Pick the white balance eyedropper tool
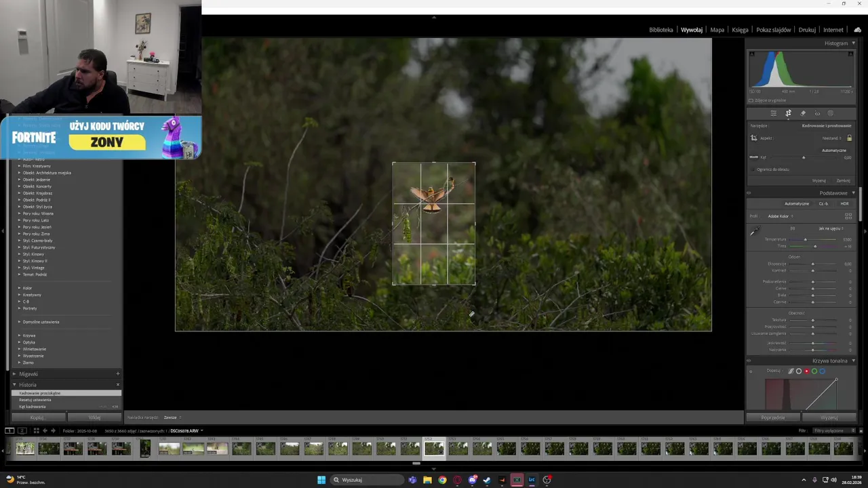Image resolution: width=868 pixels, height=488 pixels. (x=753, y=232)
